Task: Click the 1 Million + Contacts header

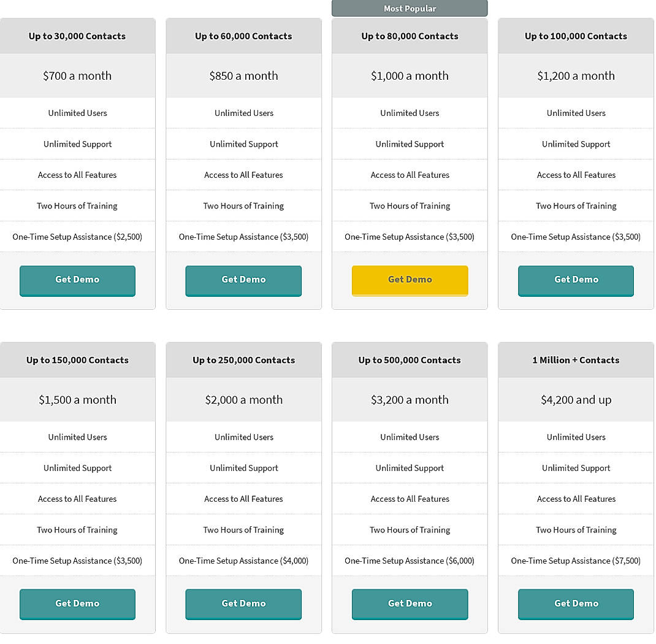Action: (576, 360)
